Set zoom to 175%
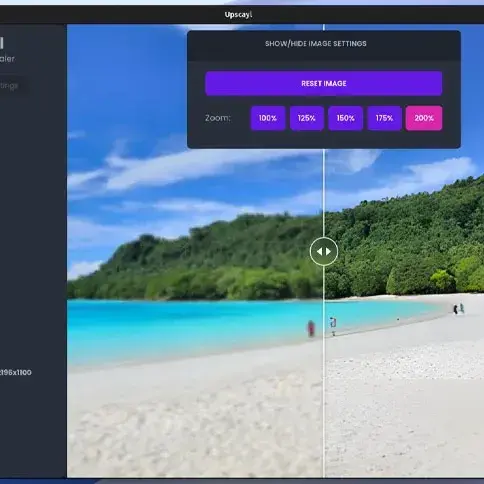 (384, 118)
